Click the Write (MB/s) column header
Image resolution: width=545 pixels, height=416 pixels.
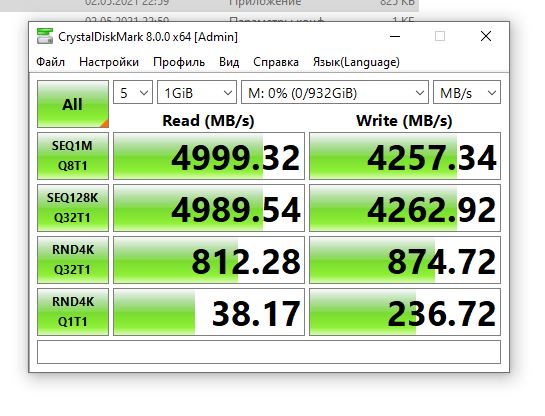[x=404, y=121]
